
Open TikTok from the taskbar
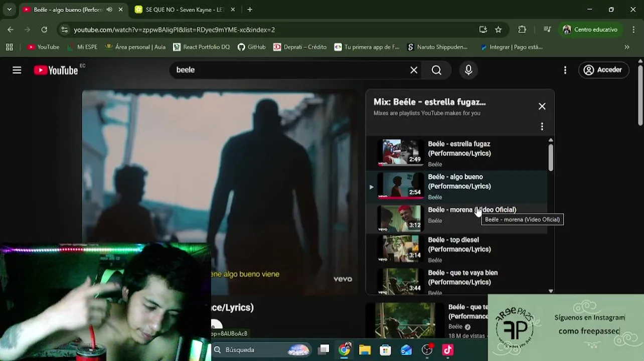click(448, 349)
